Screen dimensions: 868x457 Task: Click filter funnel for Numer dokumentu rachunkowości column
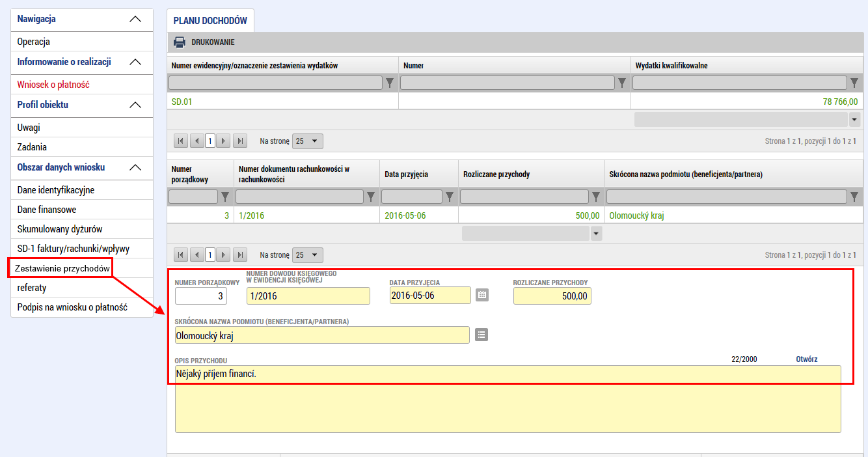[371, 197]
